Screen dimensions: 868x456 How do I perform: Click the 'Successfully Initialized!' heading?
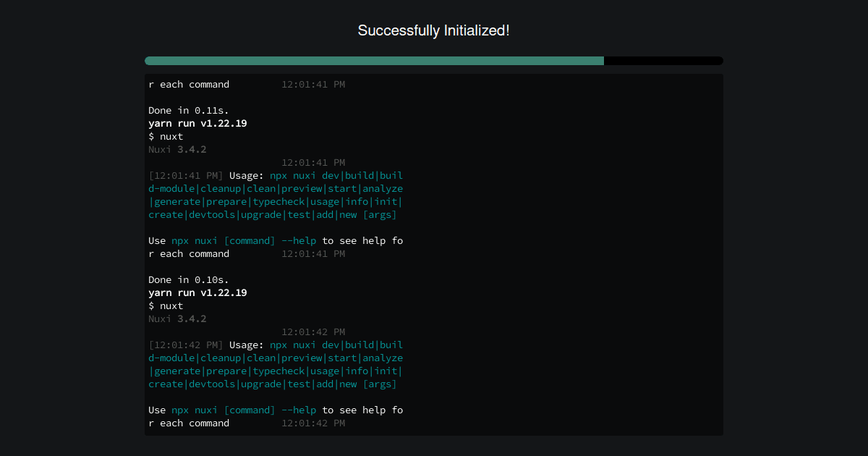coord(433,30)
